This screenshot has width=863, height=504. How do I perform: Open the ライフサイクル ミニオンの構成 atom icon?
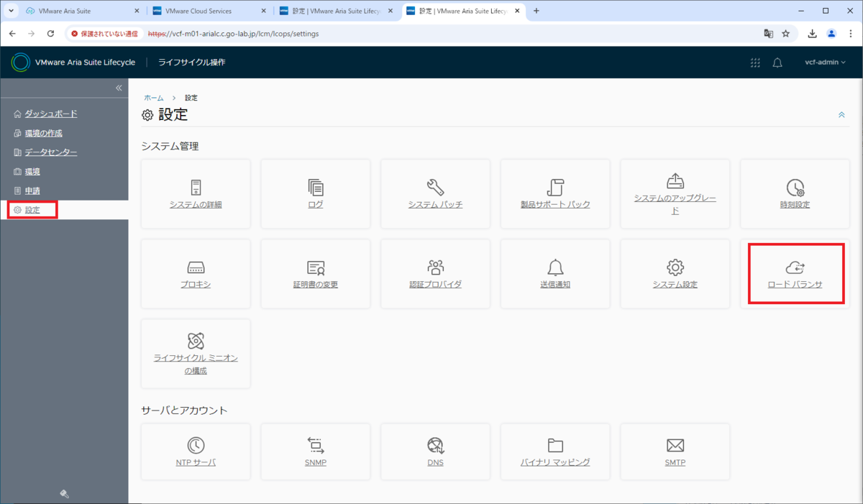[x=196, y=340]
